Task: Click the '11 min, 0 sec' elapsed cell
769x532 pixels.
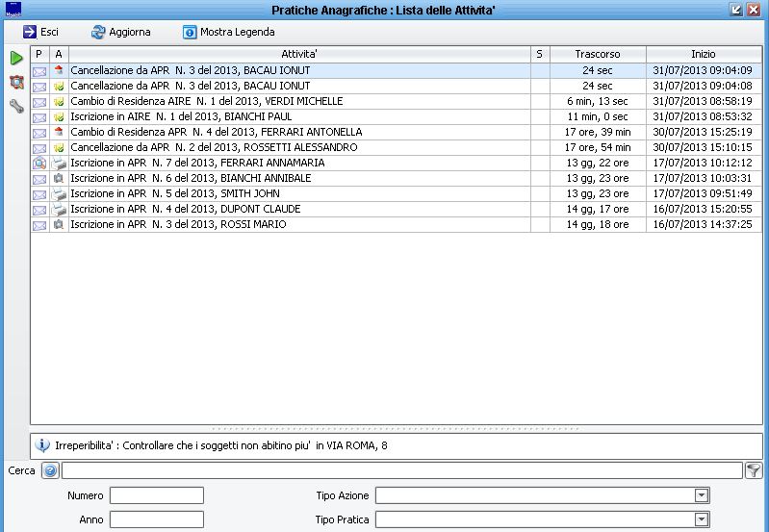Action: tap(598, 116)
